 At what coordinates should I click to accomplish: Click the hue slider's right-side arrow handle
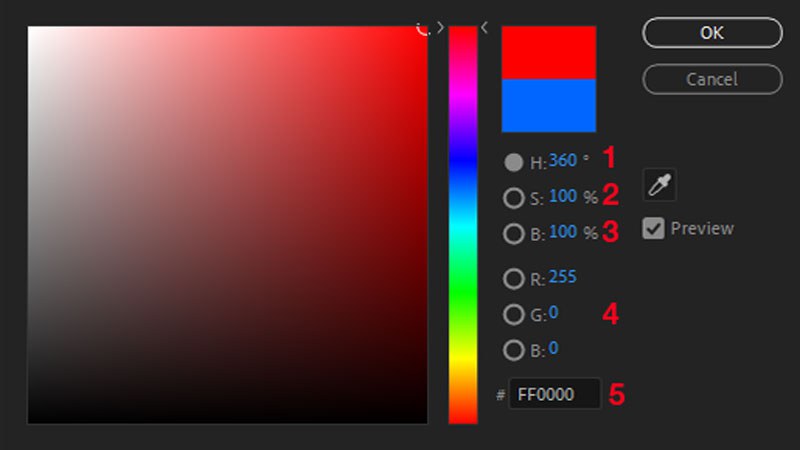(485, 28)
